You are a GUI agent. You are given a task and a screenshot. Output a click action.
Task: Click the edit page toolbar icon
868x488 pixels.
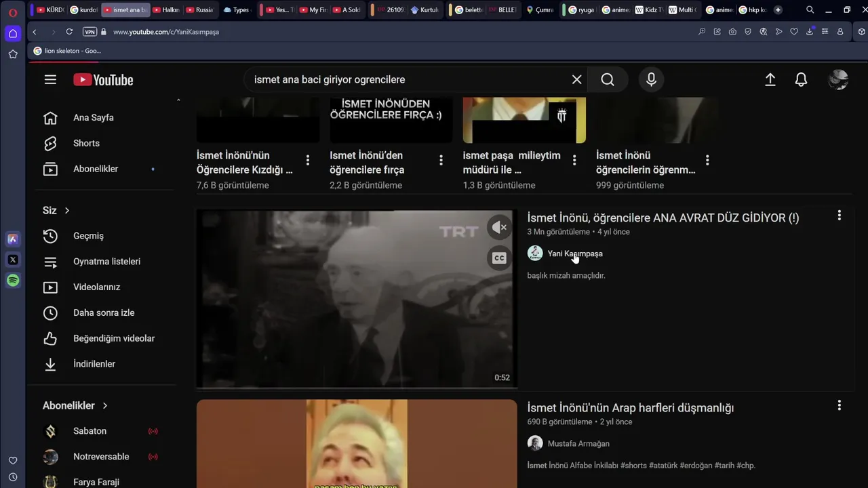coord(717,32)
